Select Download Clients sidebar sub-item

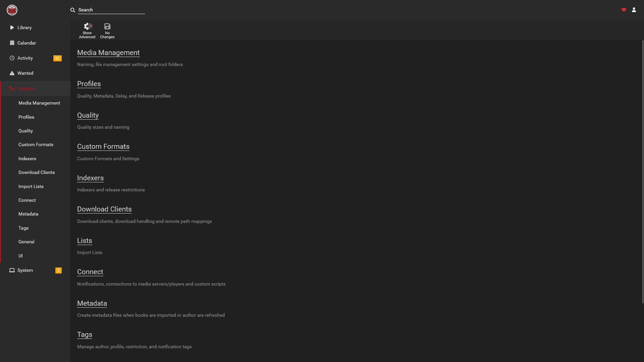point(37,172)
